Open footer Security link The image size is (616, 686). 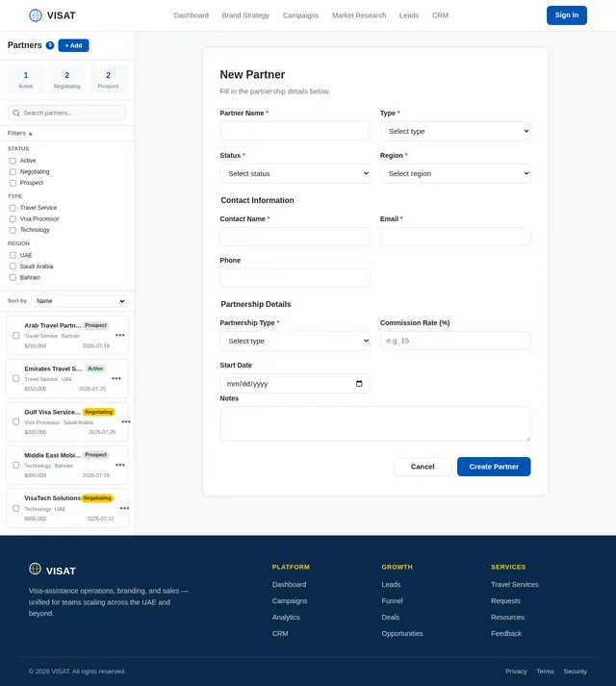[576, 672]
